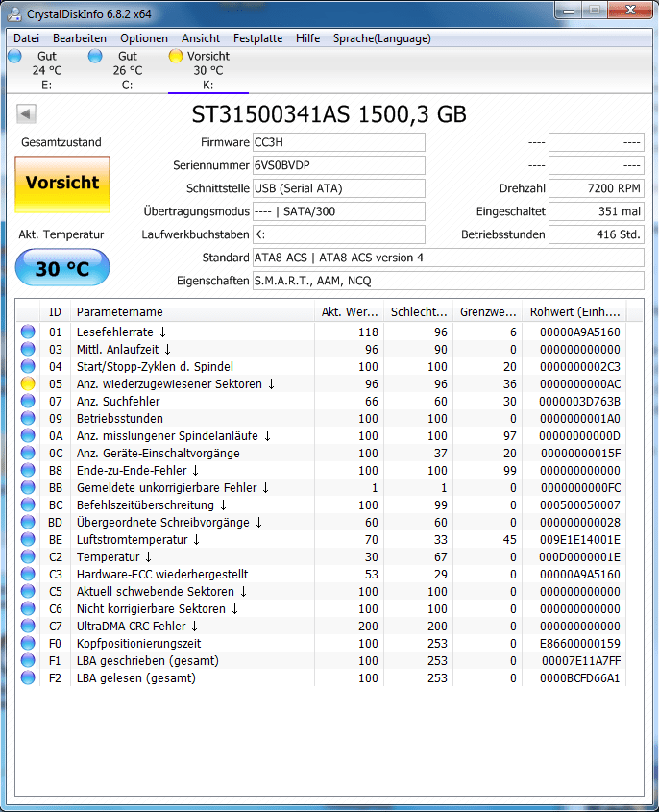This screenshot has width=659, height=812.
Task: Click the status orb of attribute C2 Temperatur
Action: 28,556
